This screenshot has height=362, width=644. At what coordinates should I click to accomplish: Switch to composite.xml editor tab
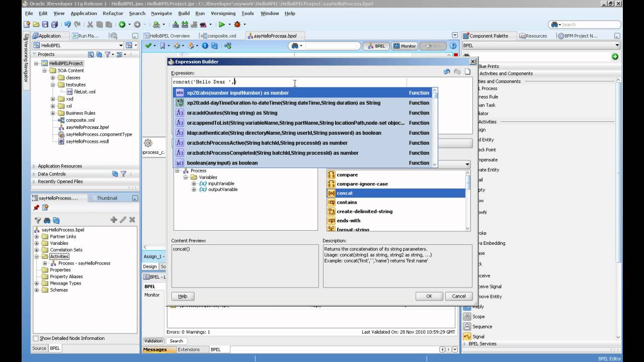[x=218, y=36]
